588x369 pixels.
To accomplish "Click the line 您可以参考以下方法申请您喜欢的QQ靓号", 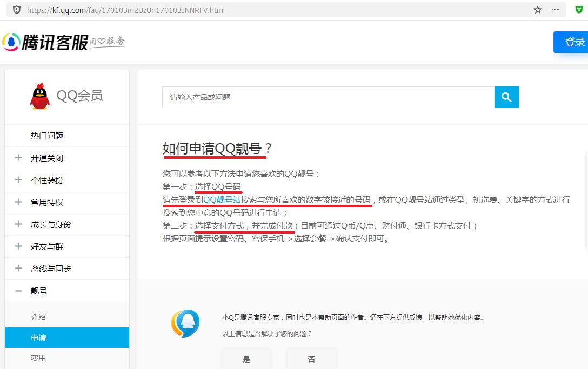I will (x=241, y=173).
